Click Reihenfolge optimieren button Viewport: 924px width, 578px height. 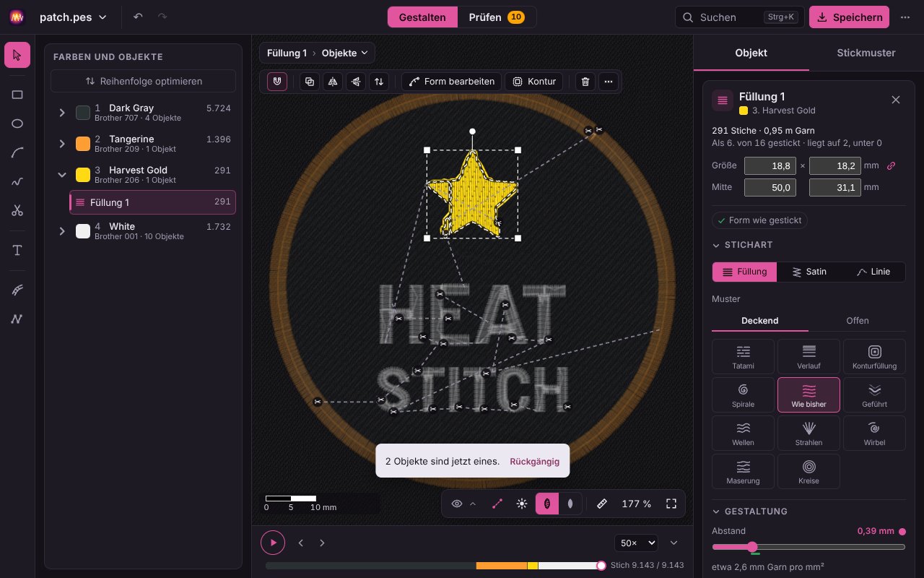(x=143, y=81)
